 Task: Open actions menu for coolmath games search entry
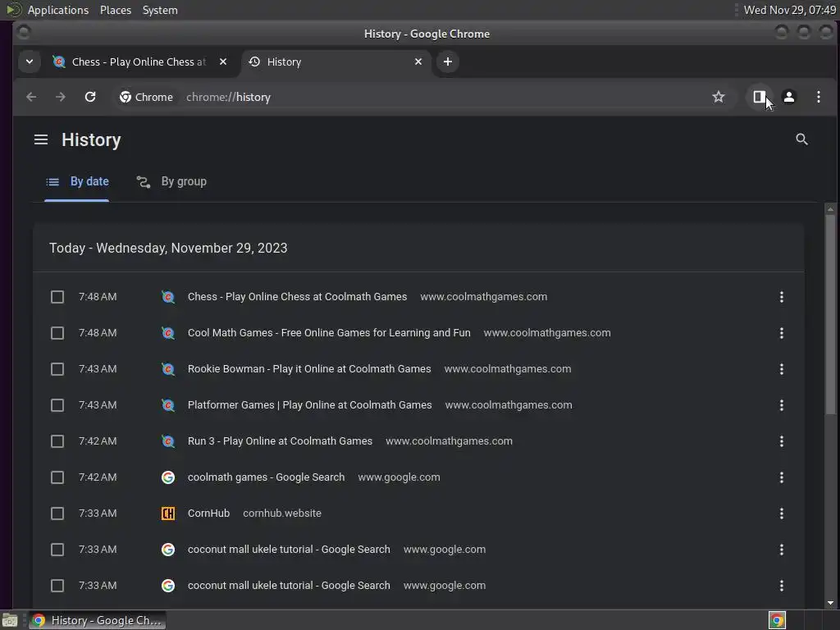782,477
